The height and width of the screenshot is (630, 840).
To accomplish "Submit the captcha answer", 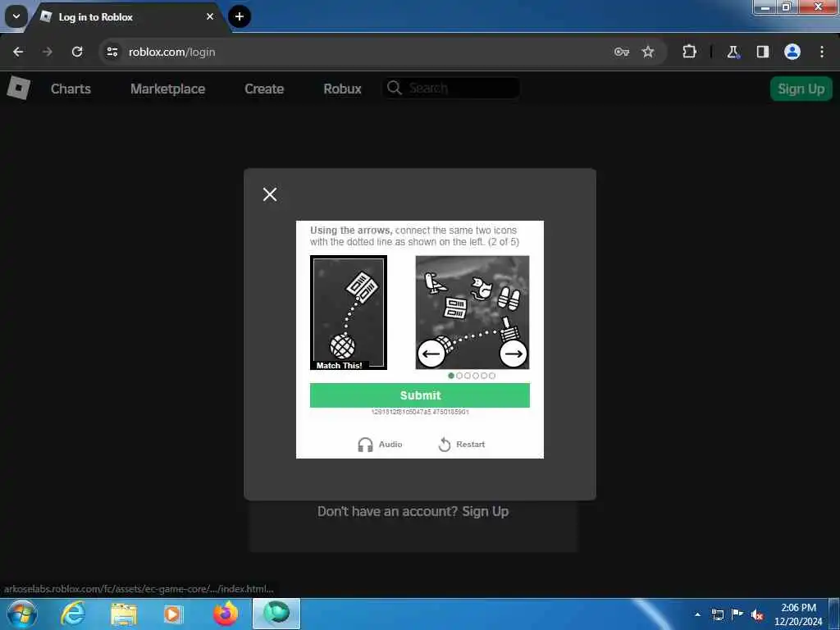I will 420,395.
